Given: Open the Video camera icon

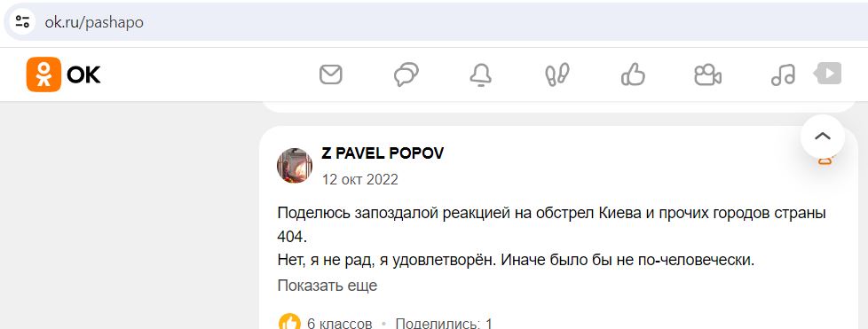Looking at the screenshot, I should (x=707, y=74).
